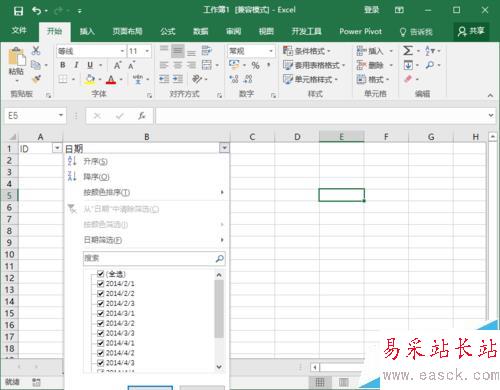
Task: Click the Find and Select magnifier icon
Action: pyautogui.click(x=430, y=65)
